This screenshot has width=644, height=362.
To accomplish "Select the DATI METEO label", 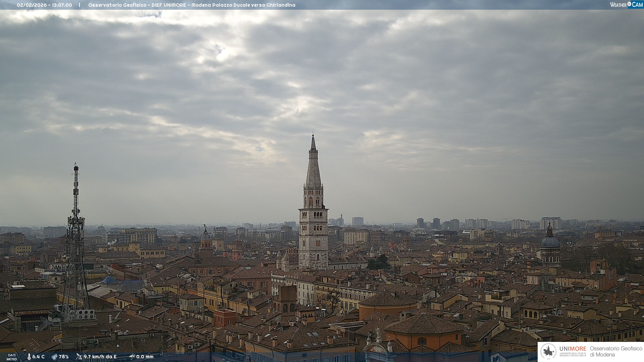I will pos(12,357).
